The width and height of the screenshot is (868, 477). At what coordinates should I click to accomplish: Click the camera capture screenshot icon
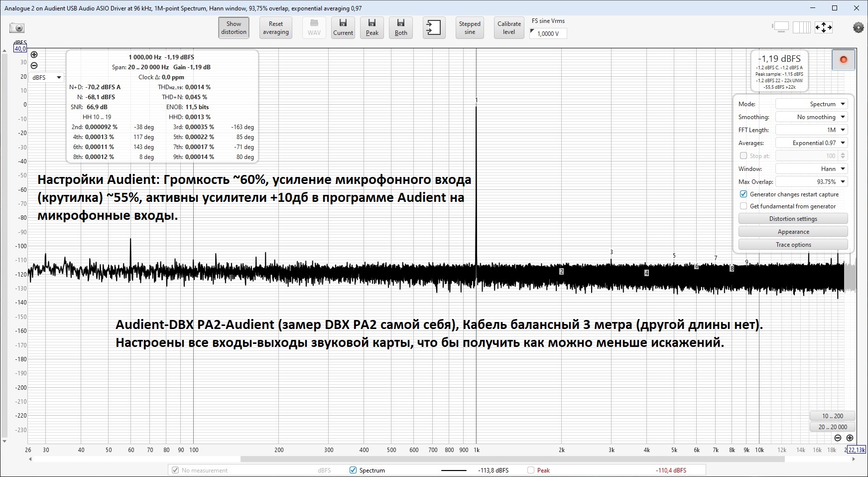click(x=17, y=28)
